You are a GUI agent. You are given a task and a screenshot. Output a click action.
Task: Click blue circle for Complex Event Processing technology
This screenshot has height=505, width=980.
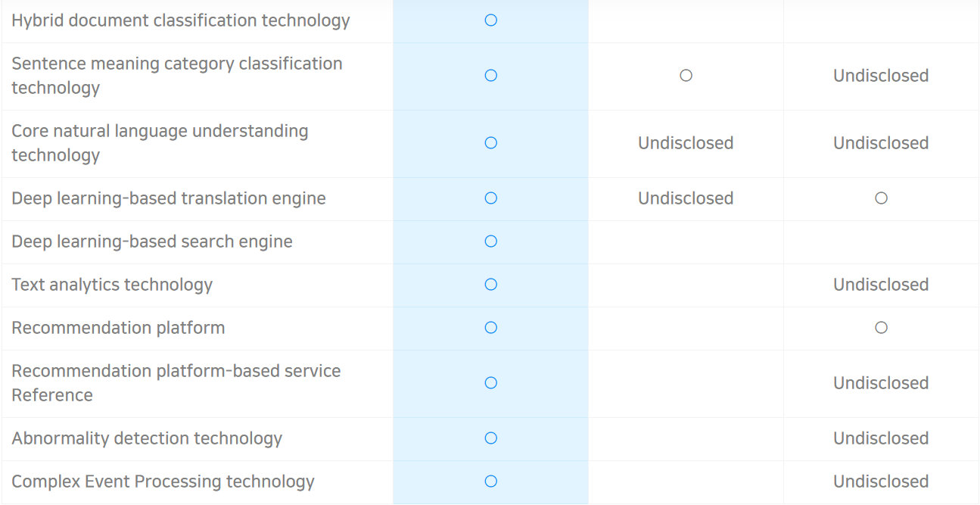(490, 482)
